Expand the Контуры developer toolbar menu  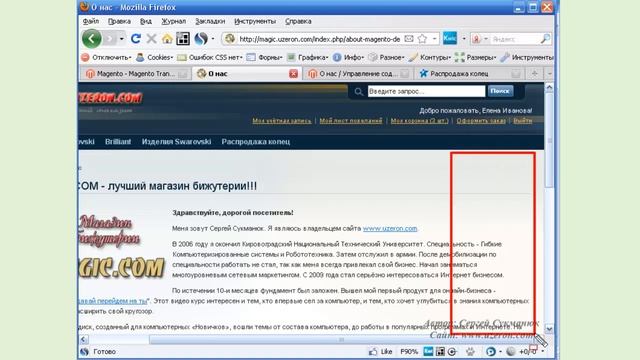429,58
